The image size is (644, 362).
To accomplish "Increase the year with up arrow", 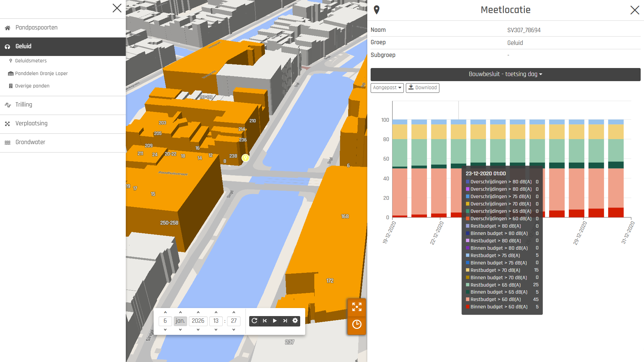I will (x=198, y=312).
